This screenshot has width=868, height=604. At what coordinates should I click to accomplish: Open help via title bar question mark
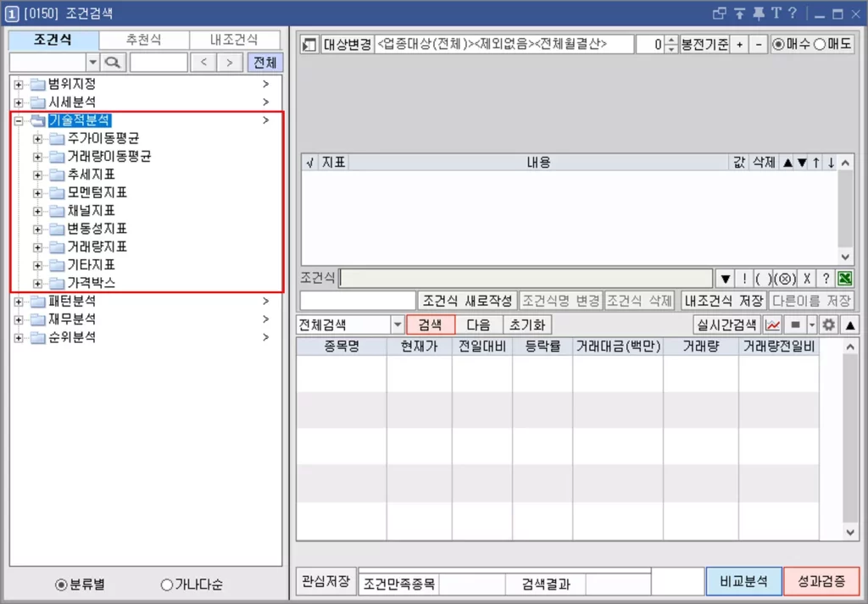coord(793,14)
